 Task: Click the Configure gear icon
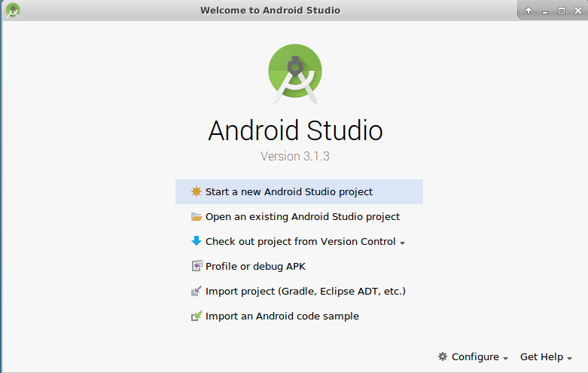coord(443,356)
